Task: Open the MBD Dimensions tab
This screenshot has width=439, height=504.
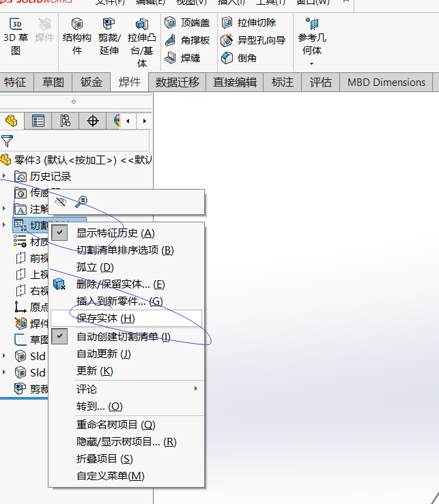Action: [386, 83]
